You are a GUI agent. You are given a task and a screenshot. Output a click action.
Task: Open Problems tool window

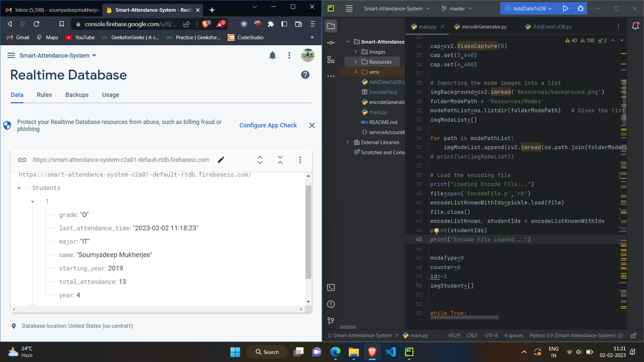tap(331, 304)
